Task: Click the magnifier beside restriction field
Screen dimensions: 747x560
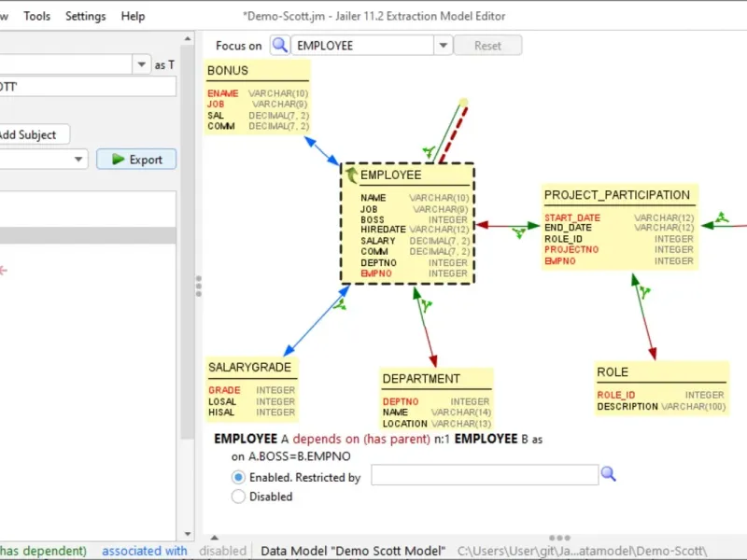Action: pyautogui.click(x=609, y=474)
